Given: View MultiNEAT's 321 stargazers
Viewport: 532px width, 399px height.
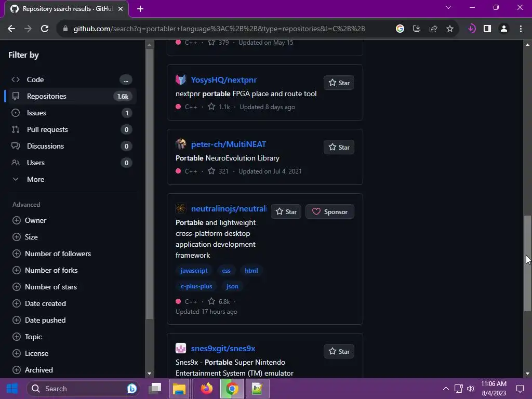Looking at the screenshot, I should point(218,171).
